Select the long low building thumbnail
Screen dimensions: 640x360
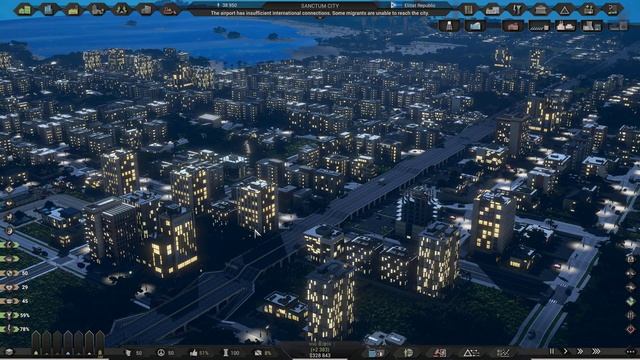point(539,26)
